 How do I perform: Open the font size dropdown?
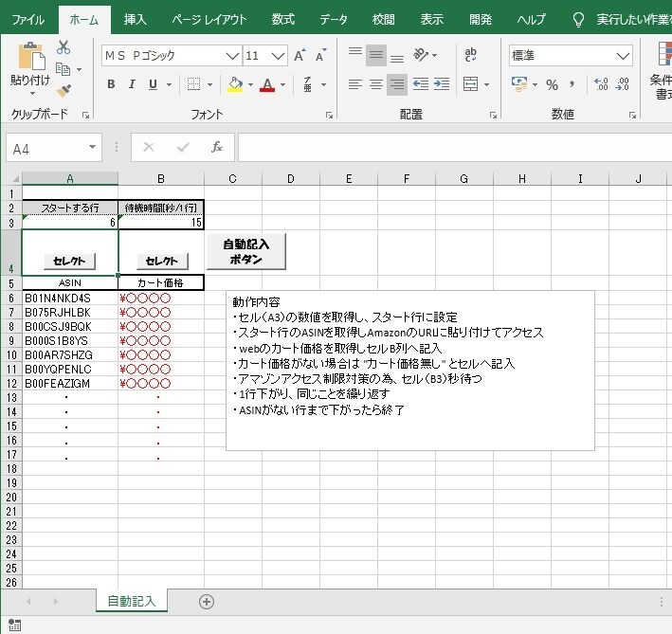tap(278, 56)
